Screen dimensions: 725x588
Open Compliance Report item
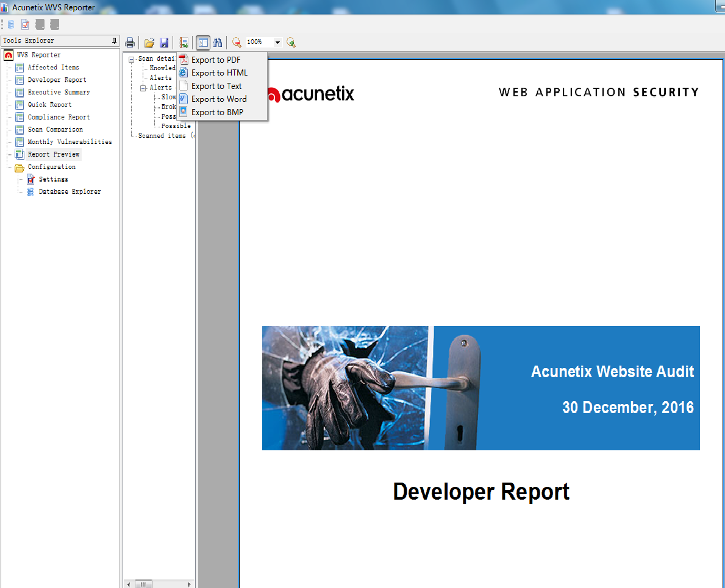tap(59, 118)
